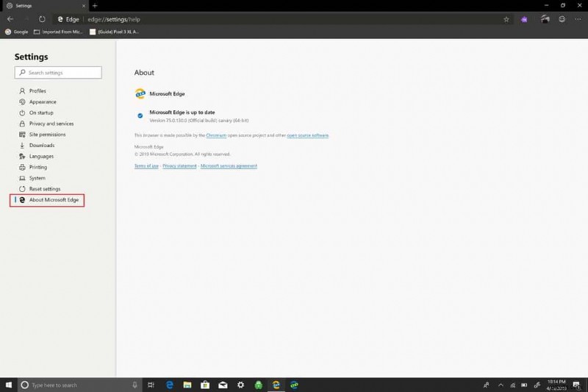Click the blue up-to-date checkmark icon
The image size is (588, 392).
pyautogui.click(x=140, y=115)
